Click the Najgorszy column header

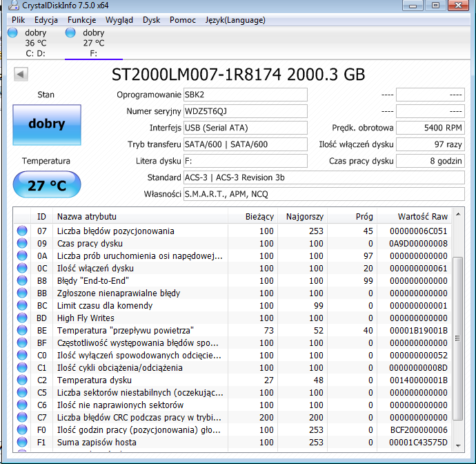coord(303,217)
